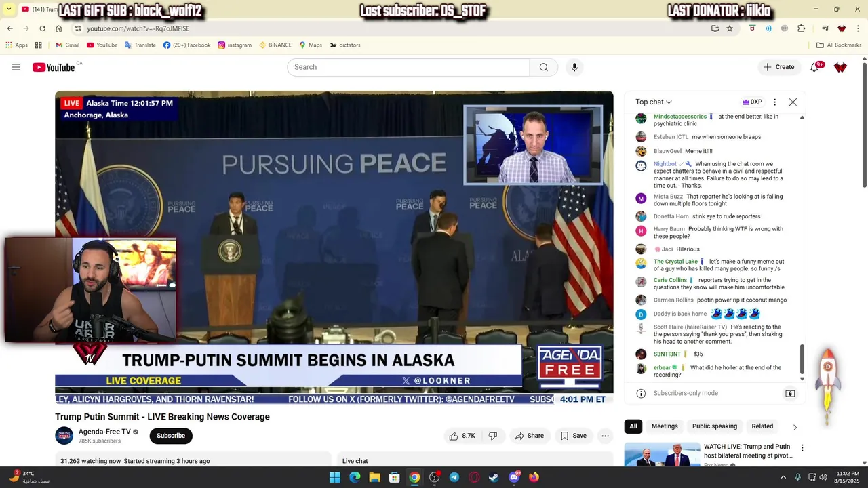Open the weather widget on taskbar

(28, 477)
